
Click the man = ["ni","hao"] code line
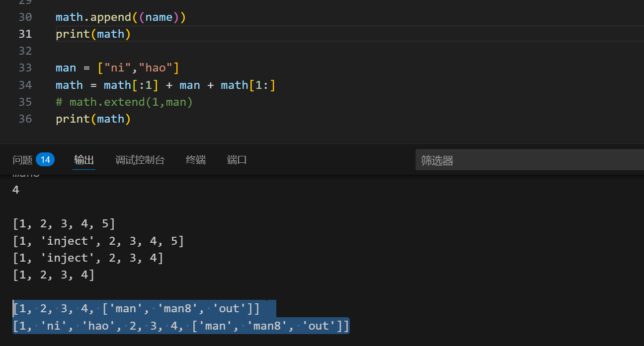coord(117,68)
